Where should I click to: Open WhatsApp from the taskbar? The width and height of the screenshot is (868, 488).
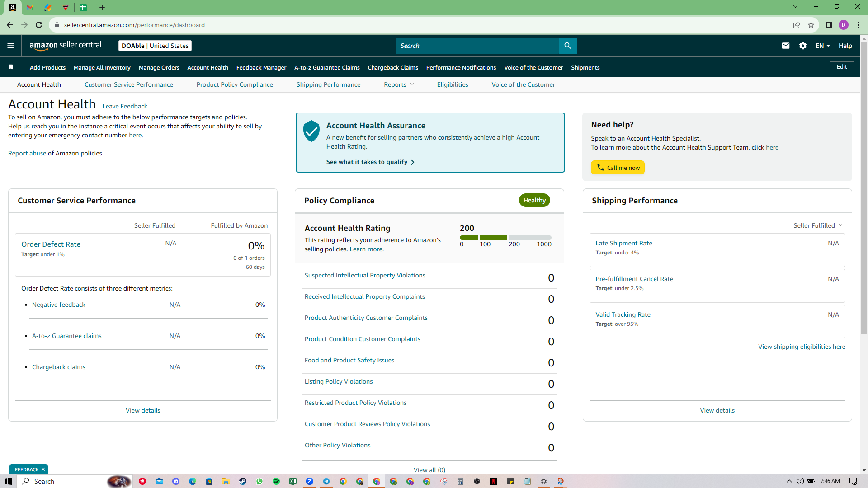[x=259, y=481]
